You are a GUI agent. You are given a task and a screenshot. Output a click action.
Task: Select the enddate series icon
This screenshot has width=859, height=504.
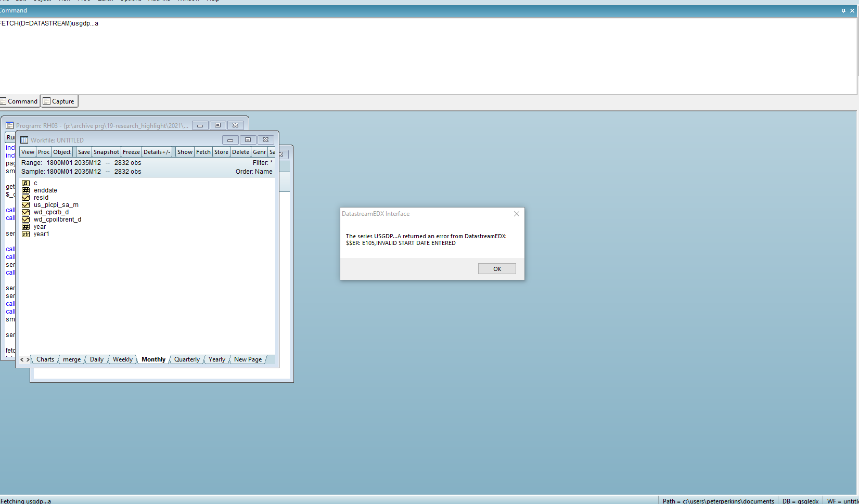point(25,190)
